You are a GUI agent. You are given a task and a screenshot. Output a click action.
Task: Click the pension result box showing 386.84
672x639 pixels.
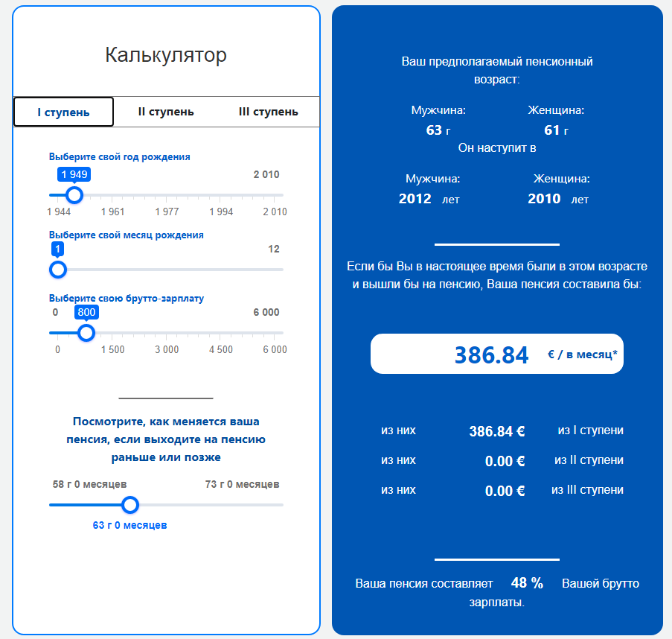[x=497, y=354]
